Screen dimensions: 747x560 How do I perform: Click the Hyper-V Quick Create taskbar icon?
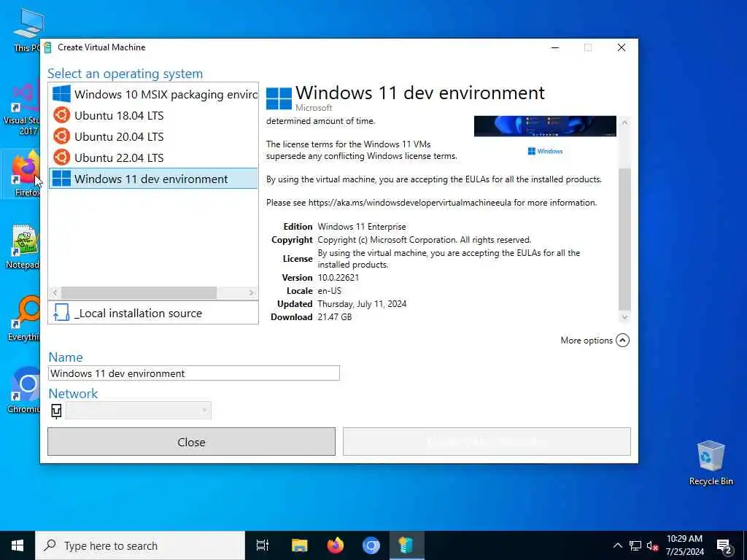click(x=406, y=545)
